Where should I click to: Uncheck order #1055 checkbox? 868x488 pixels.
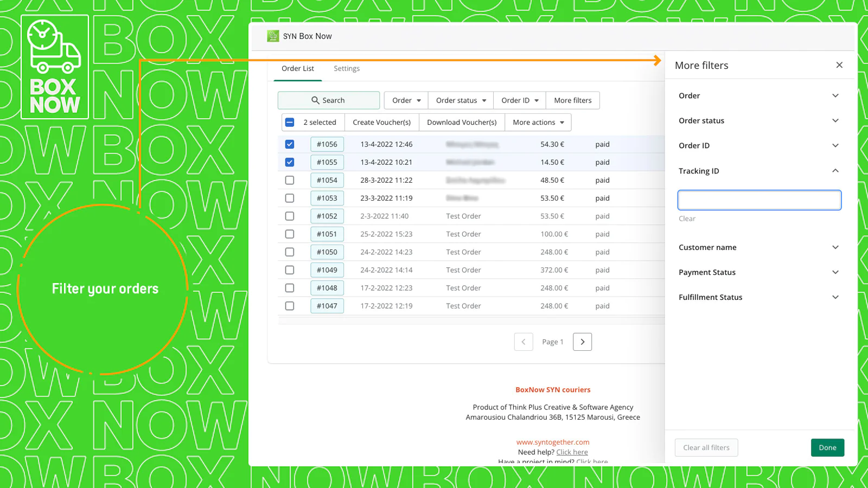coord(290,162)
